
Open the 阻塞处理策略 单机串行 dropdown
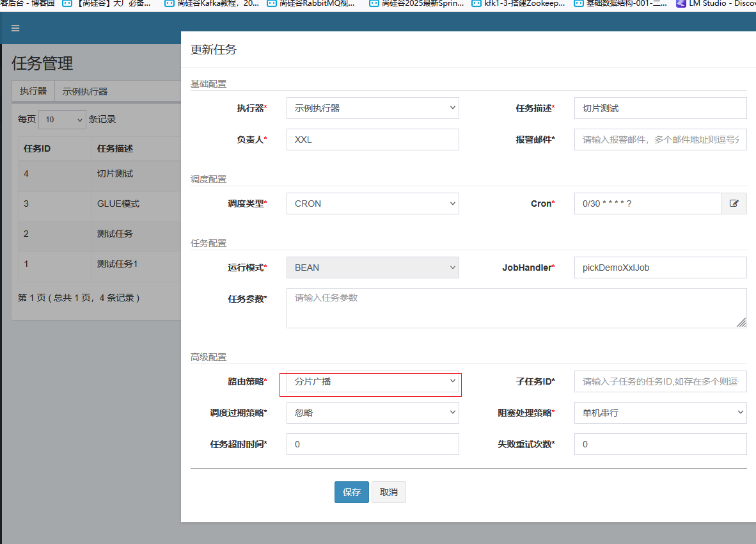(661, 413)
